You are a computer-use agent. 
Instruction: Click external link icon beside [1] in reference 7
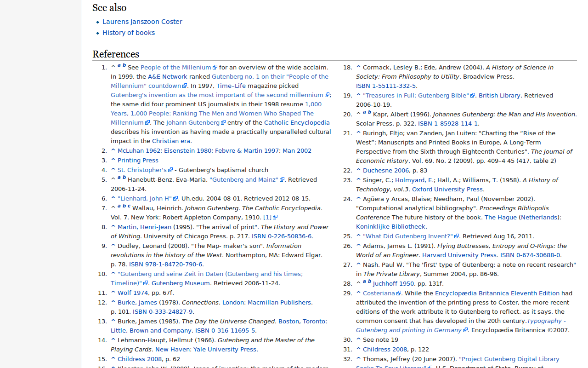(275, 218)
